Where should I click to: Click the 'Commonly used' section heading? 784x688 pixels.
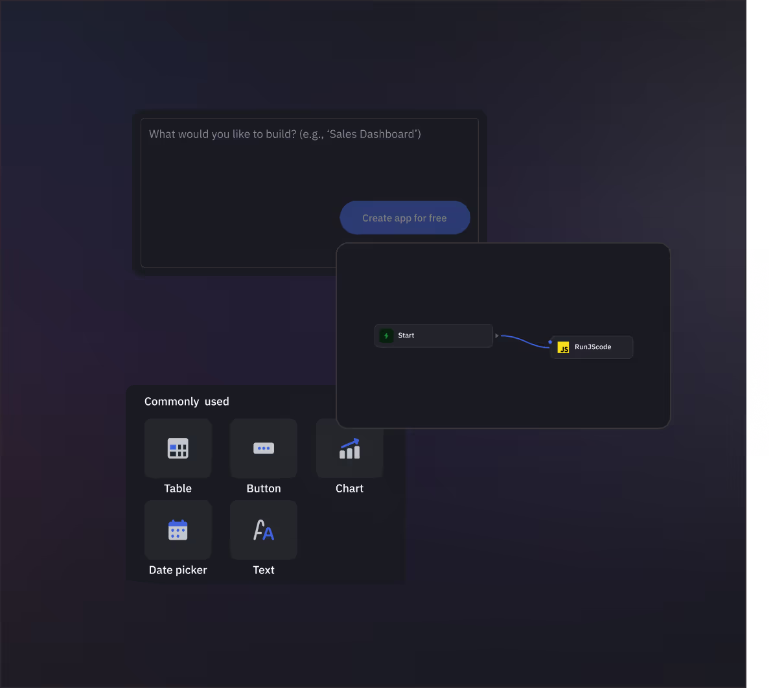[187, 402]
